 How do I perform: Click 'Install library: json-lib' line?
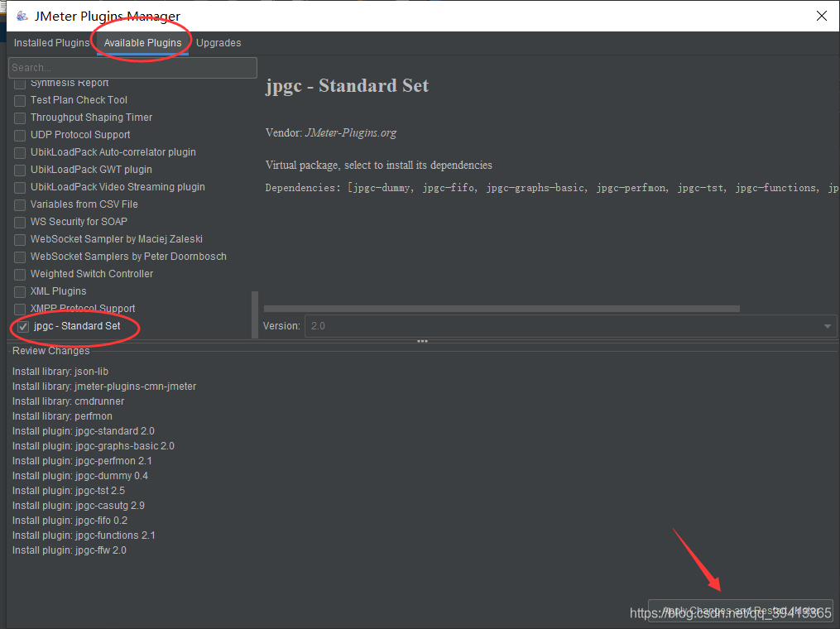point(60,372)
